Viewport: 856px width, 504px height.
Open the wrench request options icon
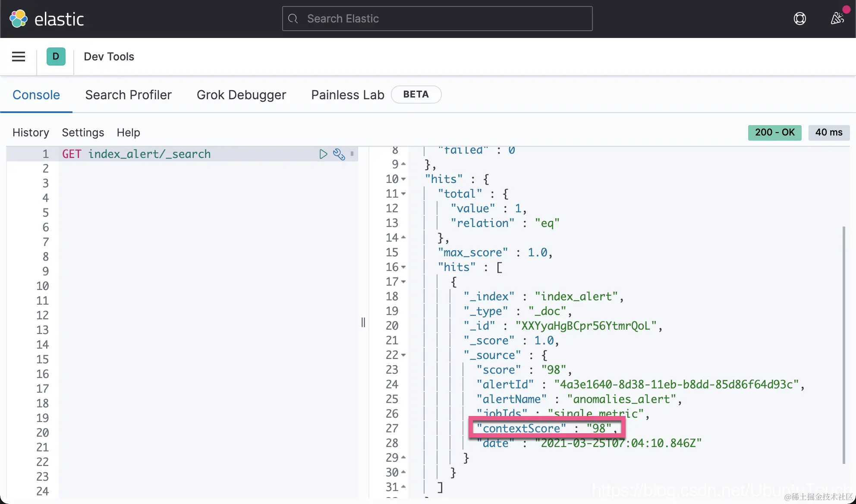[x=339, y=154]
